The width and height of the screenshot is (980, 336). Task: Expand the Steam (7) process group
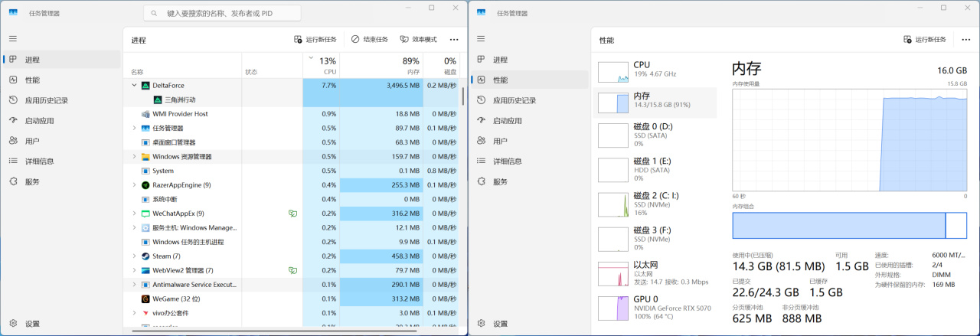click(x=135, y=256)
